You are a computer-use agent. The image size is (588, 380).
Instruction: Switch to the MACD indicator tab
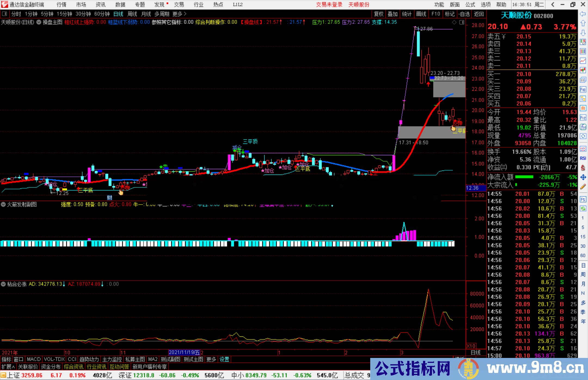34,359
